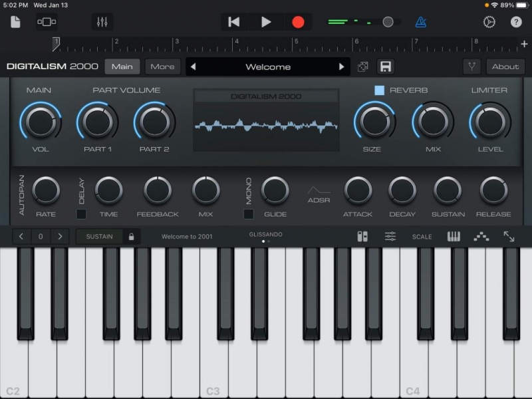Adjust limiter LEVEL knob
The image size is (532, 399).
point(490,121)
